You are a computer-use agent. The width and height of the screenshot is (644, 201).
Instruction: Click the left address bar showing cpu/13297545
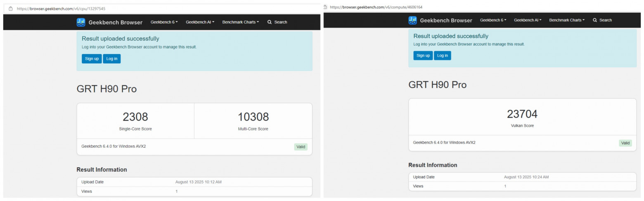tap(61, 9)
